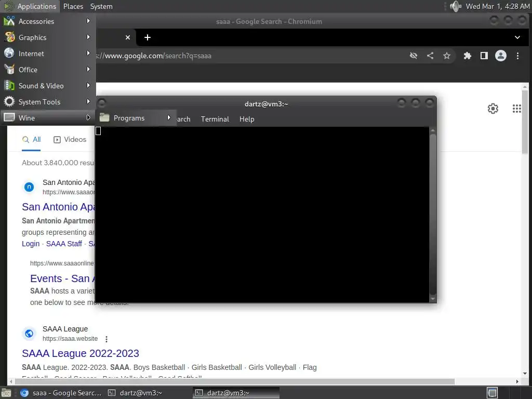The image size is (532, 399).
Task: Click the date and time clock
Action: [x=497, y=6]
